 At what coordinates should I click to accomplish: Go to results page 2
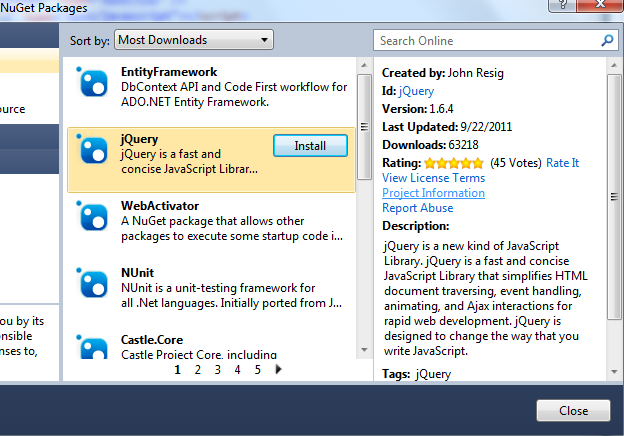[197, 370]
